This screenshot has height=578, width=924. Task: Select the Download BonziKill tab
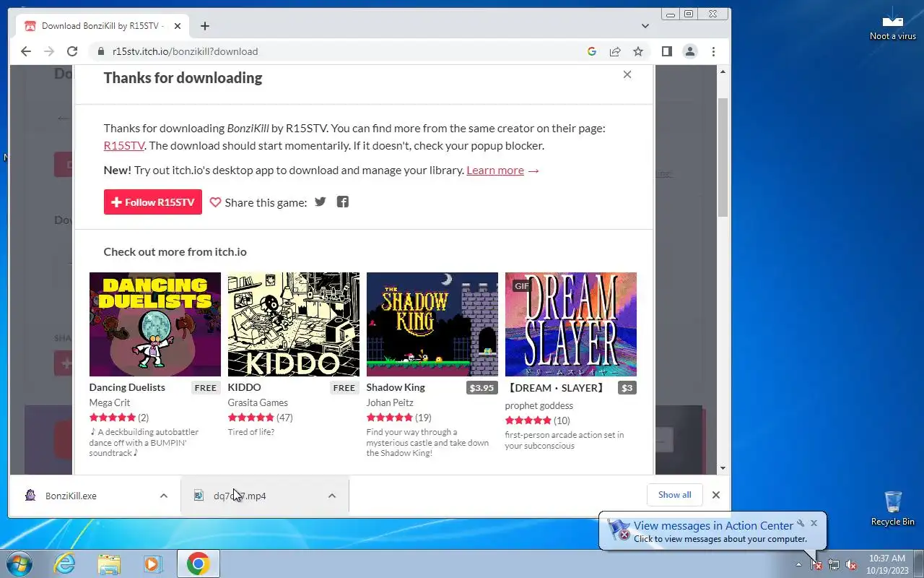[104, 26]
